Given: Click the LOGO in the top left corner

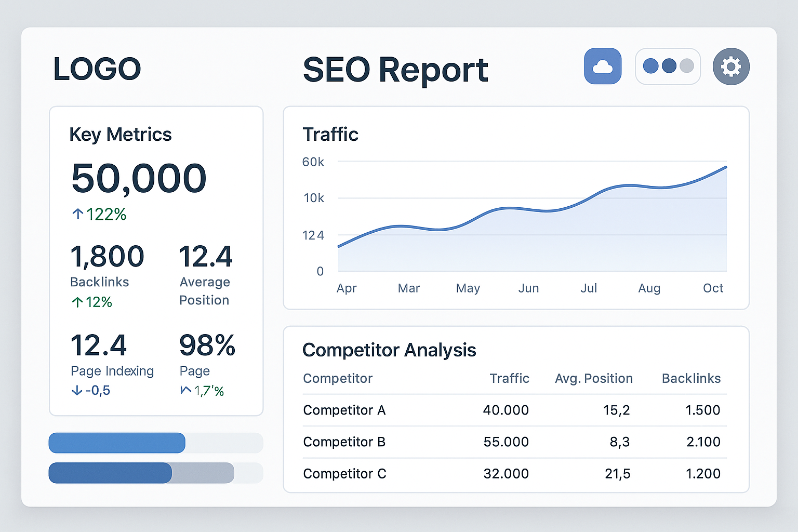Looking at the screenshot, I should tap(97, 68).
